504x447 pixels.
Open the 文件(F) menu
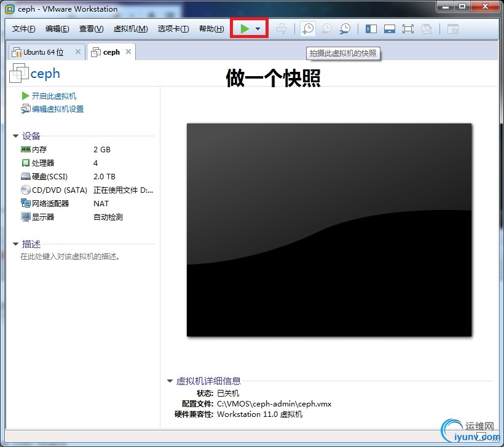point(23,29)
